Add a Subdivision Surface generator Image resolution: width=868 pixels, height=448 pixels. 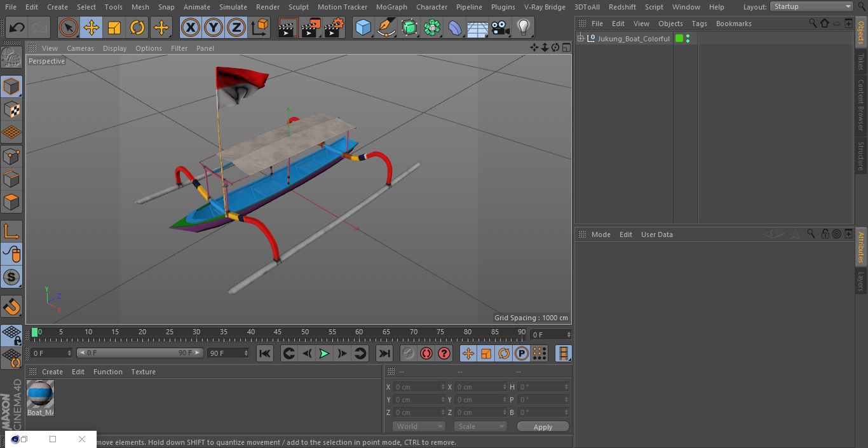409,27
